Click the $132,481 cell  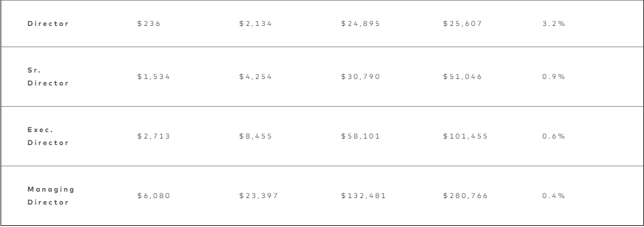point(364,196)
